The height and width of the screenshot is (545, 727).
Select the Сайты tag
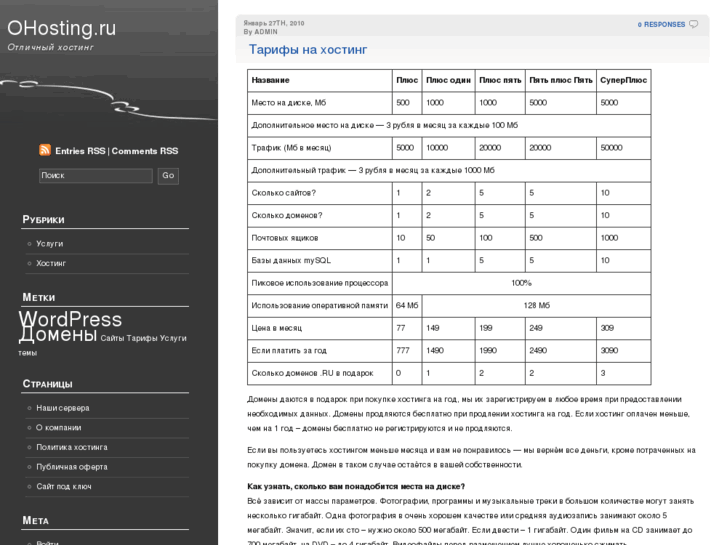112,339
